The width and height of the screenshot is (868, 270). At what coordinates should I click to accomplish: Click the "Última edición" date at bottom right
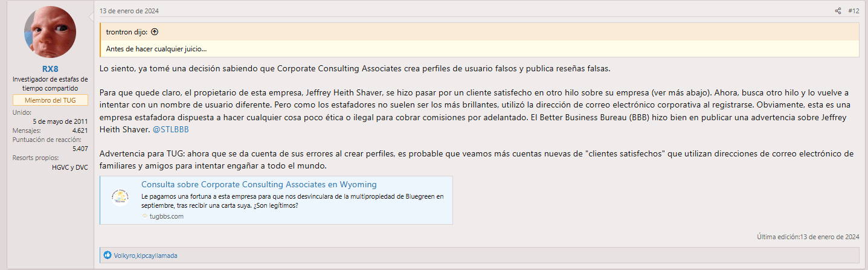(x=829, y=237)
